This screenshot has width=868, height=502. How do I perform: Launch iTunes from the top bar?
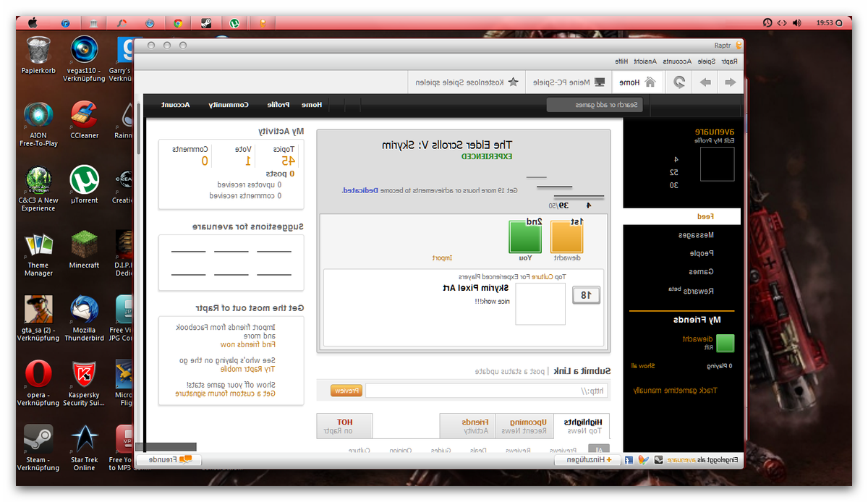(x=66, y=22)
